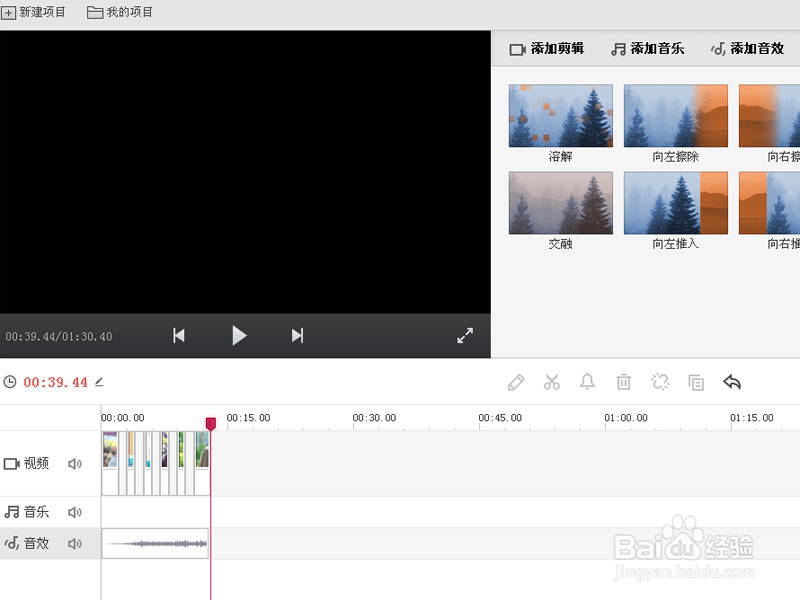The height and width of the screenshot is (600, 800).
Task: Click the trash delete icon
Action: click(x=623, y=382)
